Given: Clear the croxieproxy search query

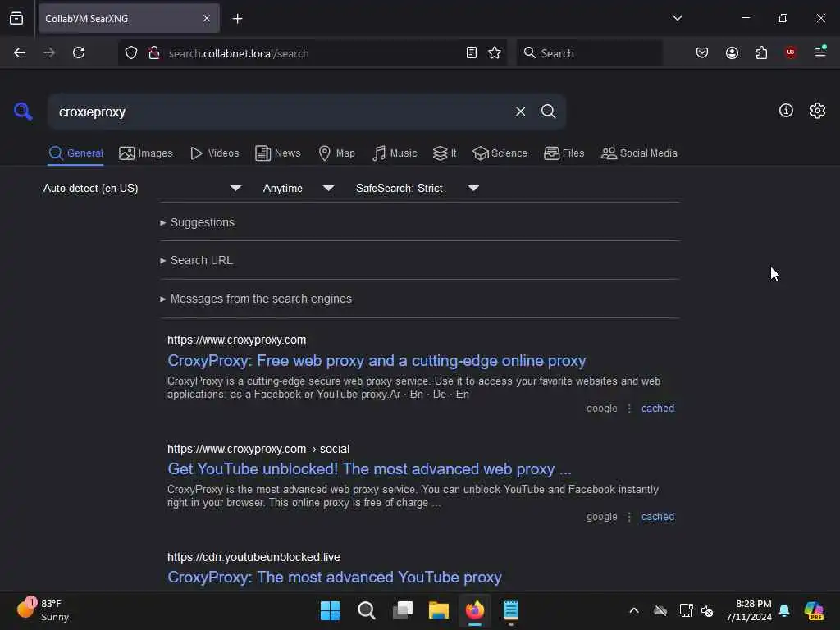Looking at the screenshot, I should pyautogui.click(x=520, y=112).
